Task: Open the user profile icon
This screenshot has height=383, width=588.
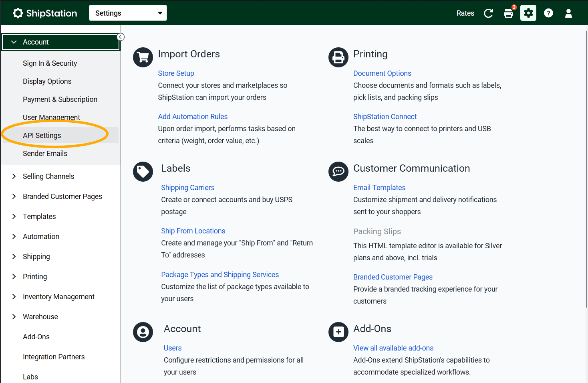Action: [x=568, y=13]
